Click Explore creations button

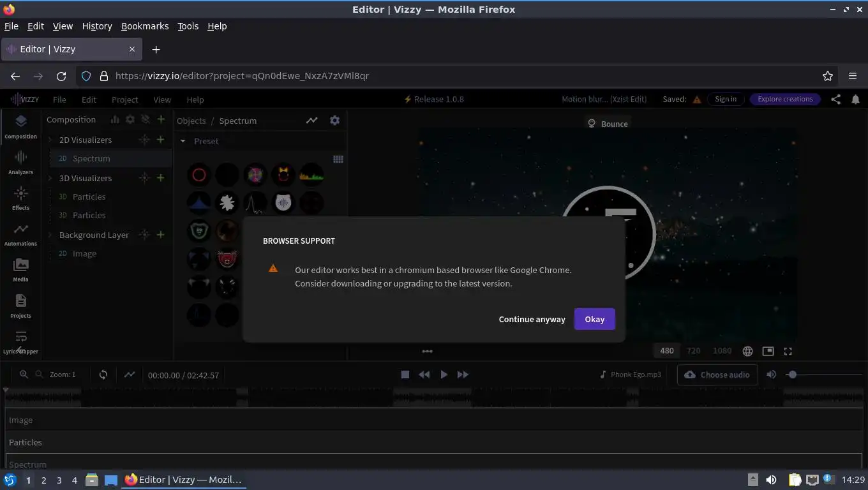point(785,99)
